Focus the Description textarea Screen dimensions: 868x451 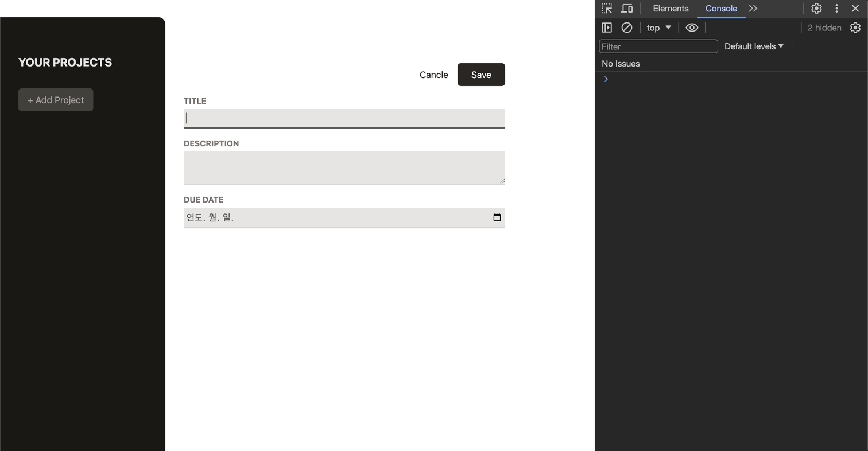[x=344, y=168]
